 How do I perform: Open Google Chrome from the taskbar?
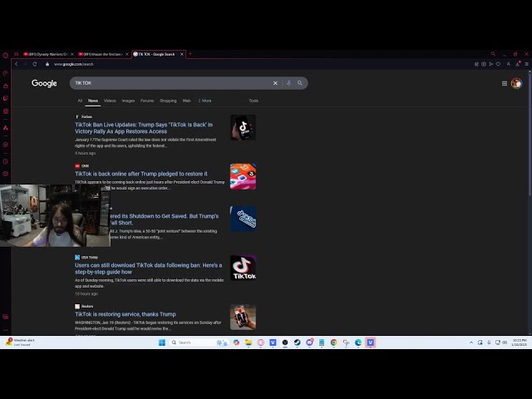[334, 342]
